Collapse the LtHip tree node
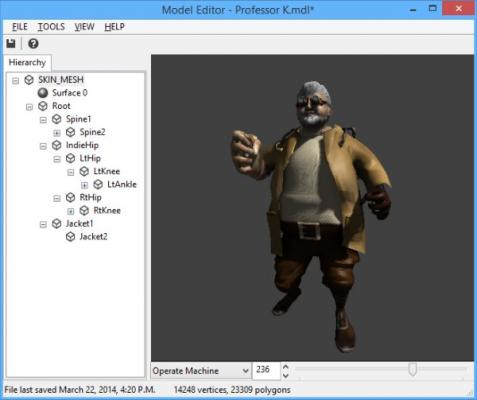Viewport: 477px width, 400px height. [57, 159]
